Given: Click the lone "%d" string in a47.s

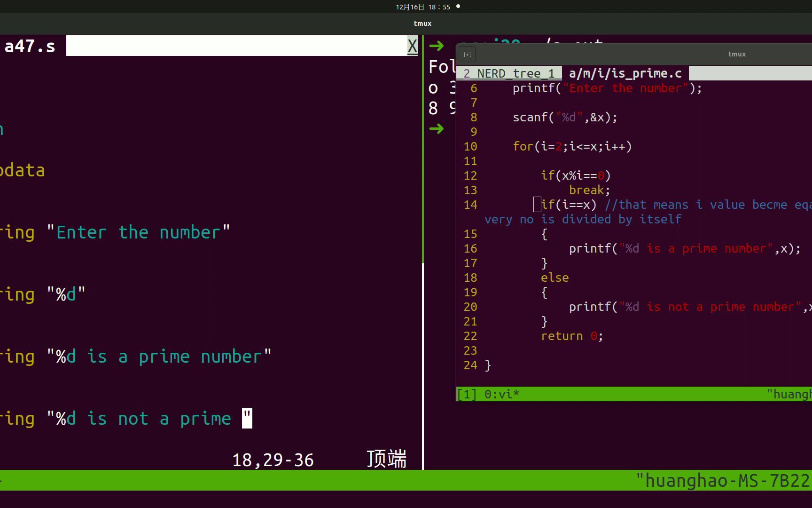Looking at the screenshot, I should [x=66, y=294].
